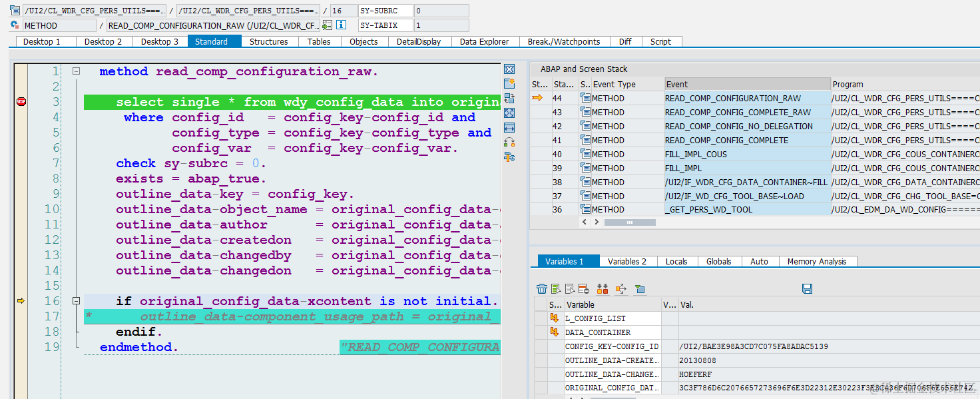Click the current line arrow marker at line 16
The image size is (980, 399).
pos(21,301)
